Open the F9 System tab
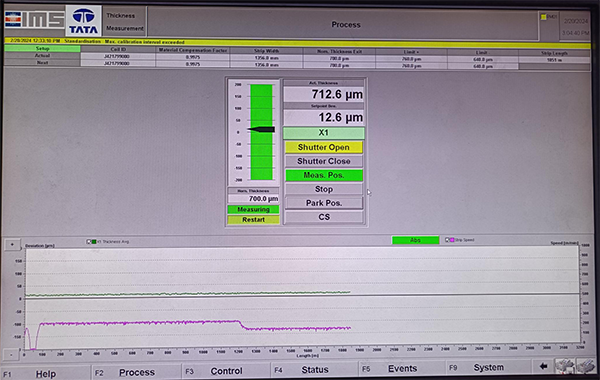 tap(488, 367)
